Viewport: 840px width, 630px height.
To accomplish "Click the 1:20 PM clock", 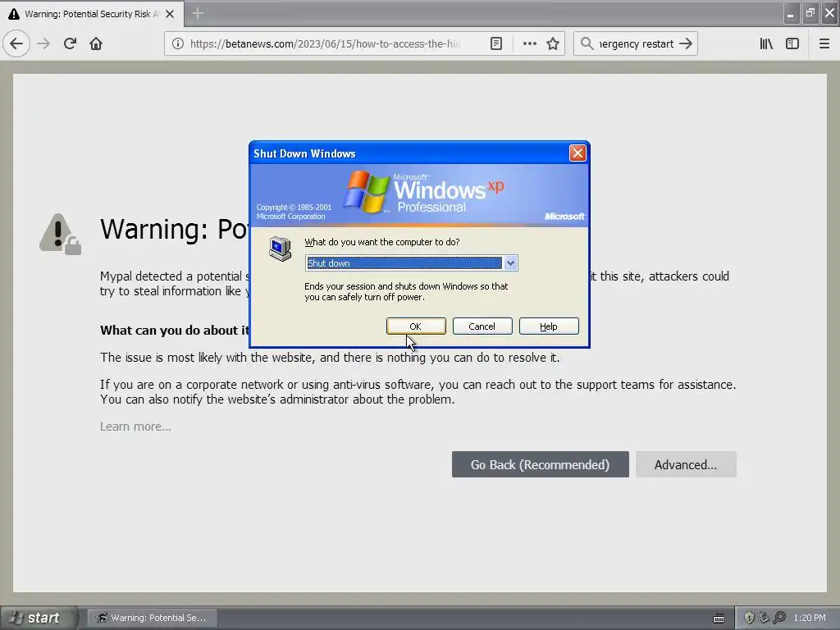I will click(x=810, y=618).
